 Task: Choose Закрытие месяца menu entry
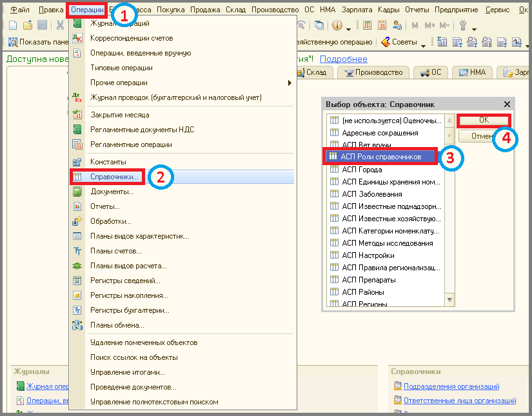pos(120,115)
